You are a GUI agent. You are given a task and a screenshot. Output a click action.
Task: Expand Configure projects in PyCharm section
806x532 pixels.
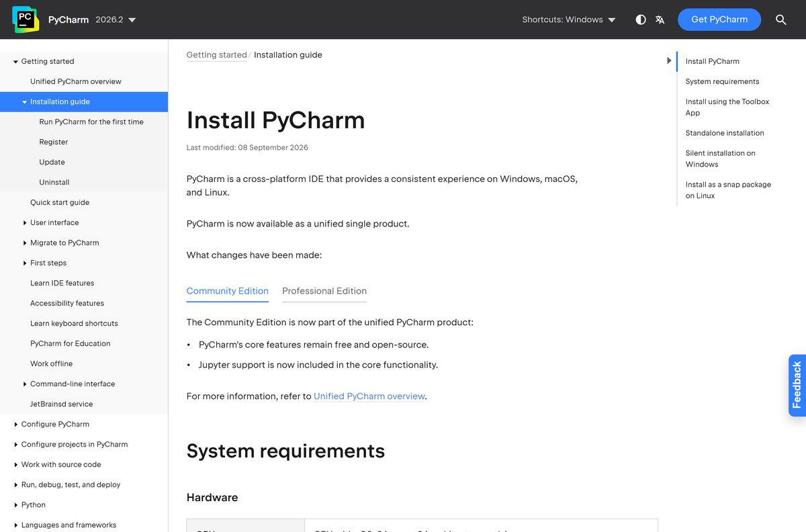click(x=15, y=444)
